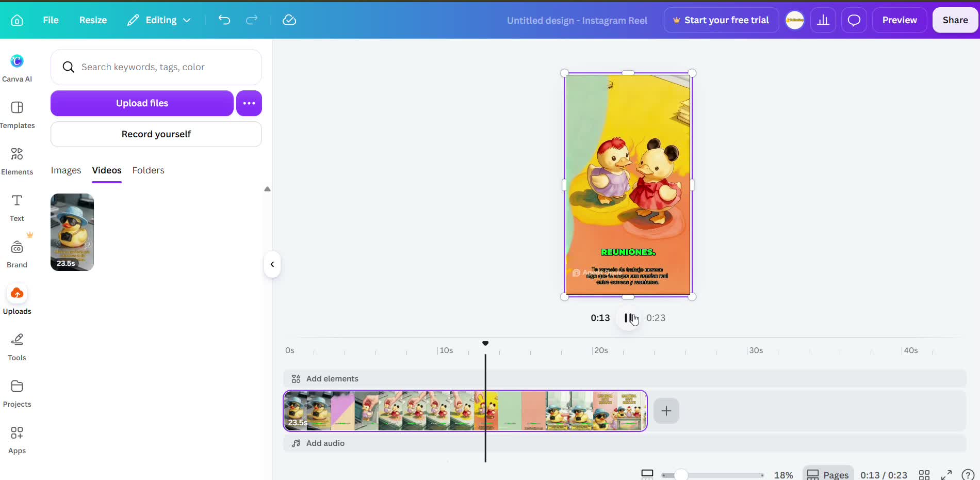Enter fullscreen with the expand arrows icon
The width and height of the screenshot is (980, 480).
click(x=946, y=474)
